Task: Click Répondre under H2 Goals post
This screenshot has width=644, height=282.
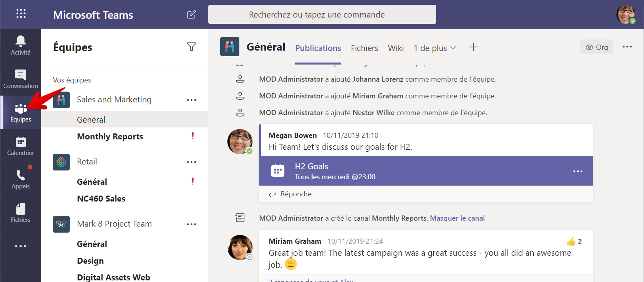Action: pos(290,194)
